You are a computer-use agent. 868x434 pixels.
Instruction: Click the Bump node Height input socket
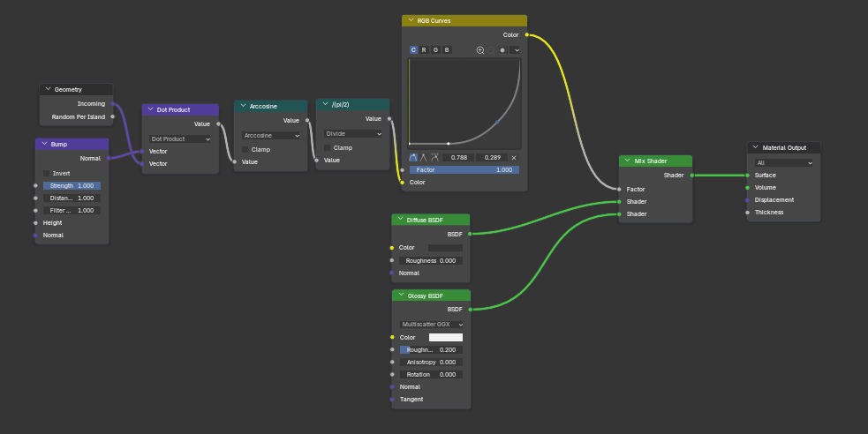pos(35,223)
